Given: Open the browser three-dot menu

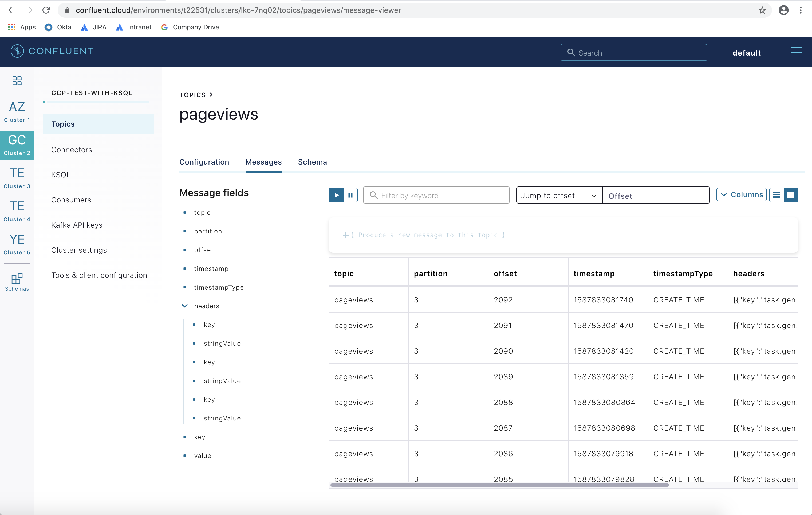Looking at the screenshot, I should click(801, 10).
